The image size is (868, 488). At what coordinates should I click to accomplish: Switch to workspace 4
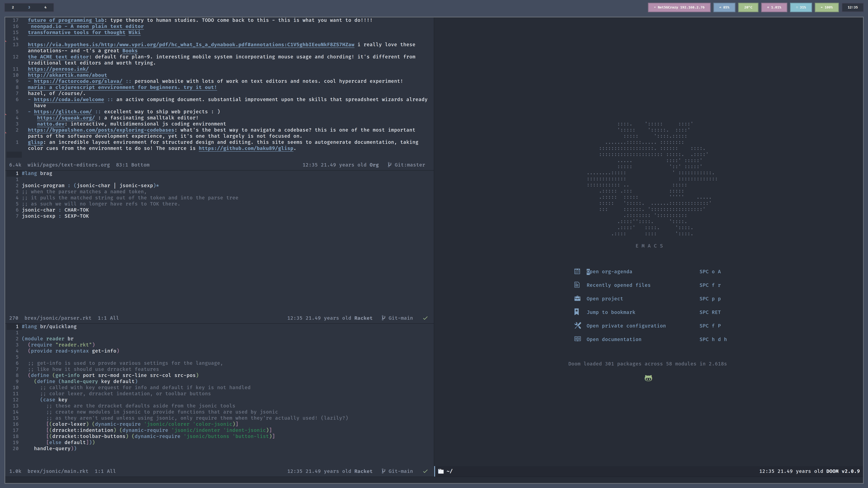pyautogui.click(x=45, y=7)
